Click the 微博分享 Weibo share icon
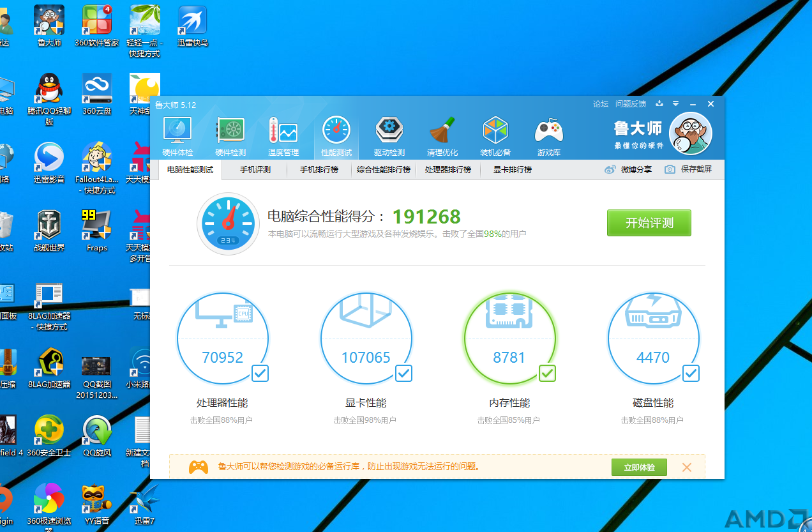812x532 pixels. [610, 170]
